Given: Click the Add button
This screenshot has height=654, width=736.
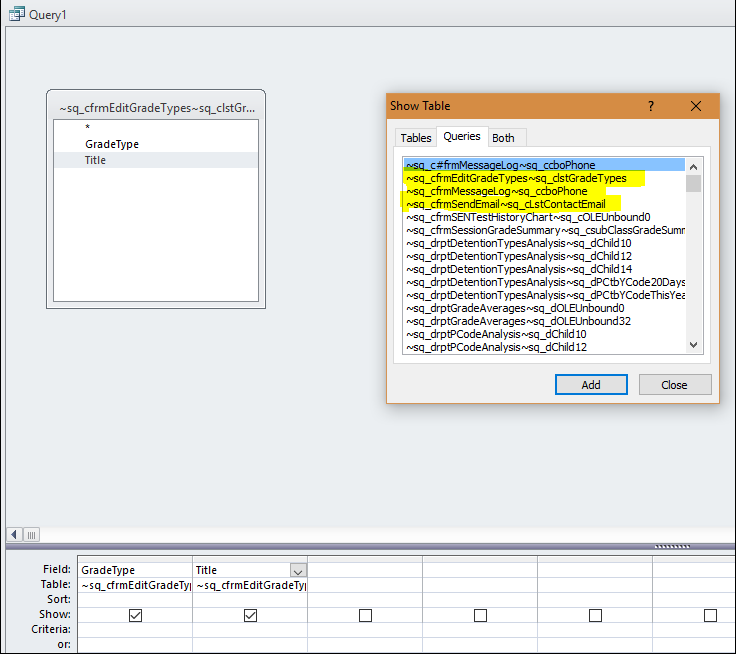Looking at the screenshot, I should (x=591, y=385).
